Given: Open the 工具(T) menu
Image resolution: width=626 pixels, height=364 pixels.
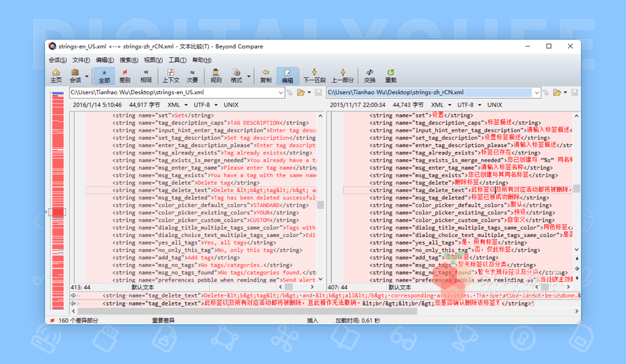Looking at the screenshot, I should coord(177,60).
